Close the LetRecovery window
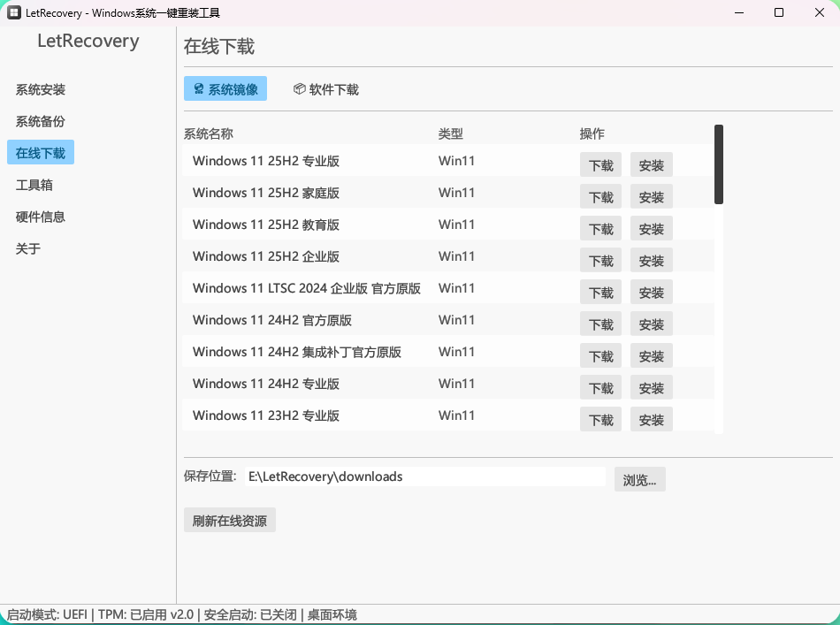Image resolution: width=840 pixels, height=625 pixels. point(819,12)
